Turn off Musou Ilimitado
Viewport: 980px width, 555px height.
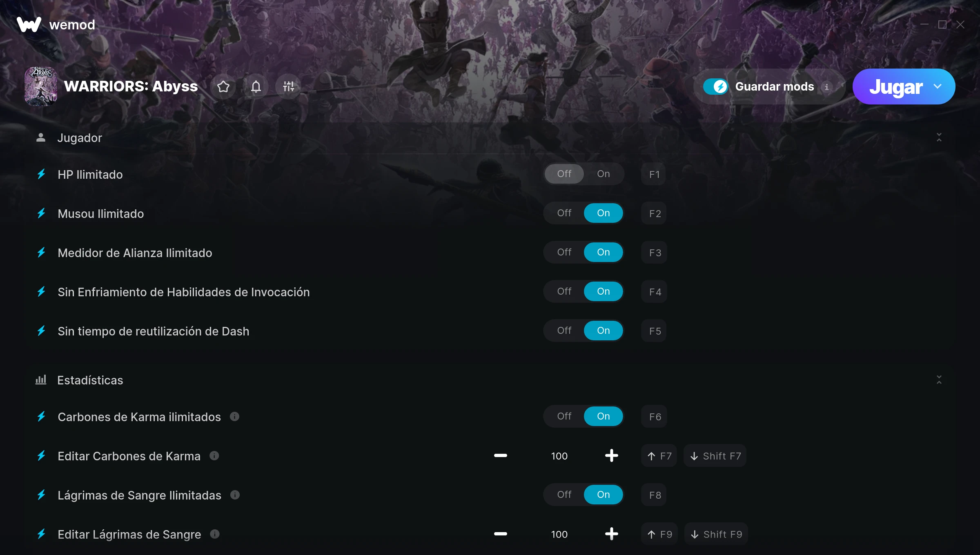pos(564,213)
